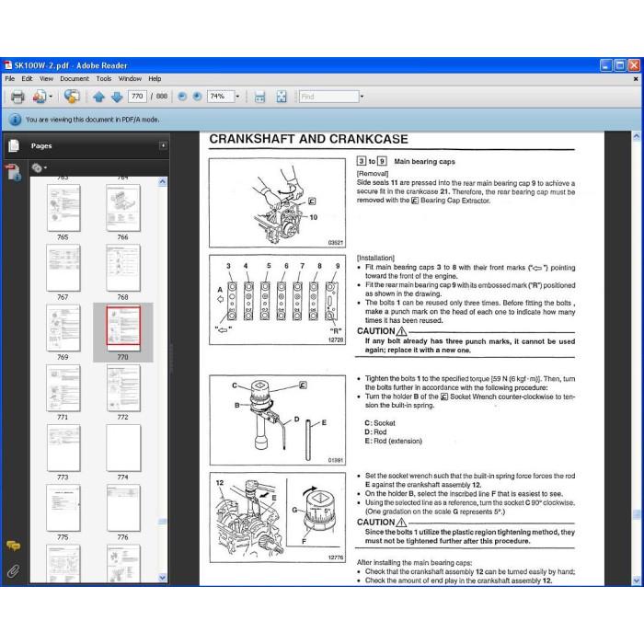
Task: Click the zoom percentage field showing 74%
Action: pos(221,97)
